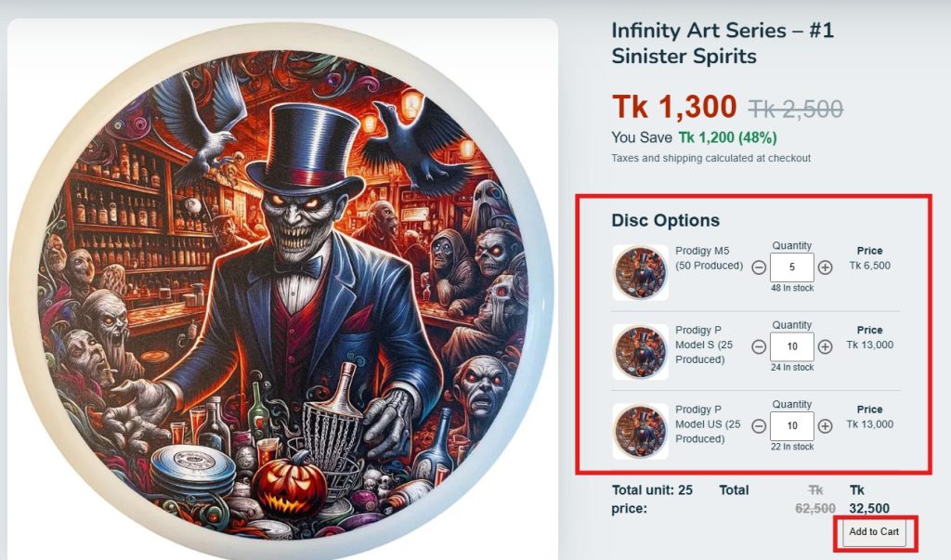Click the Prodigy M5 (50 Produced) label

point(709,258)
